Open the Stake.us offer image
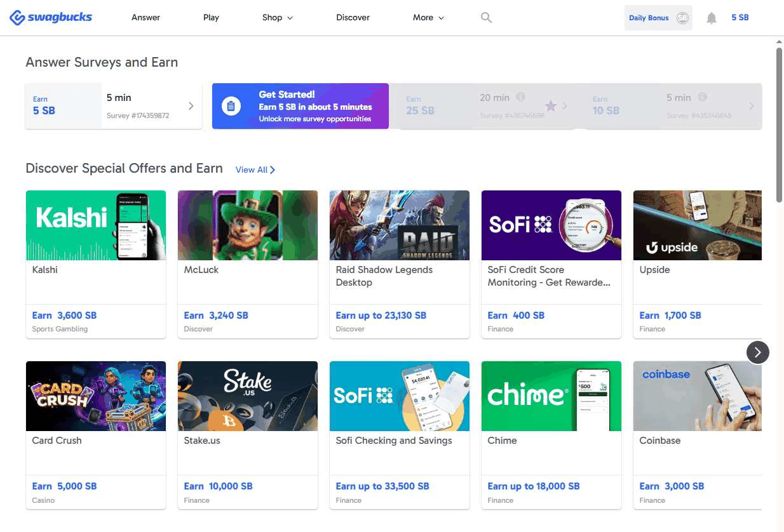784x532 pixels. [x=248, y=396]
